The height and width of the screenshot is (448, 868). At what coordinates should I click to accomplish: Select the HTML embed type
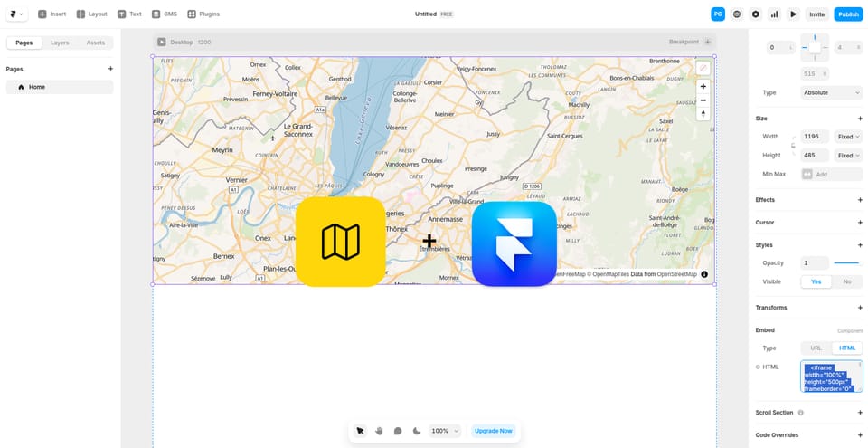(847, 348)
